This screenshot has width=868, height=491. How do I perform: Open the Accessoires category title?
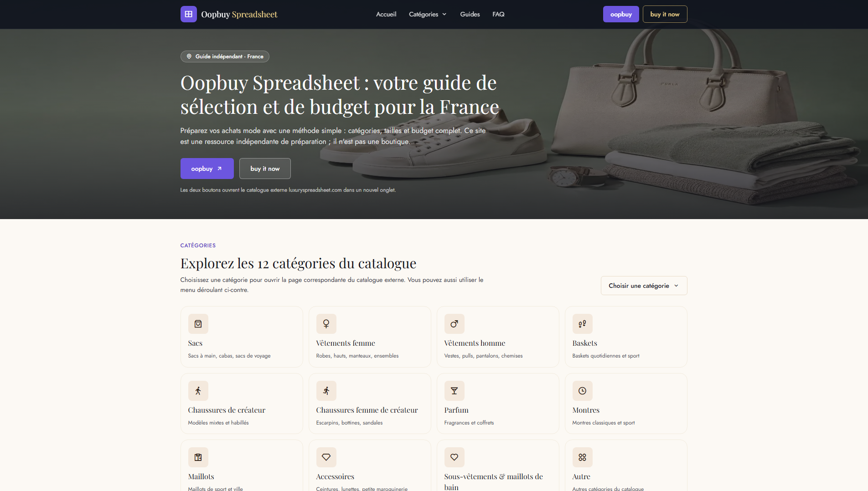335,476
